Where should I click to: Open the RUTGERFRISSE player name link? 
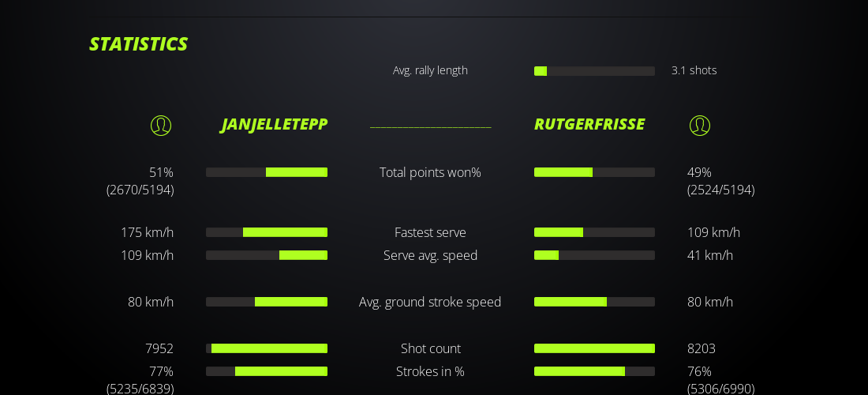pos(589,124)
